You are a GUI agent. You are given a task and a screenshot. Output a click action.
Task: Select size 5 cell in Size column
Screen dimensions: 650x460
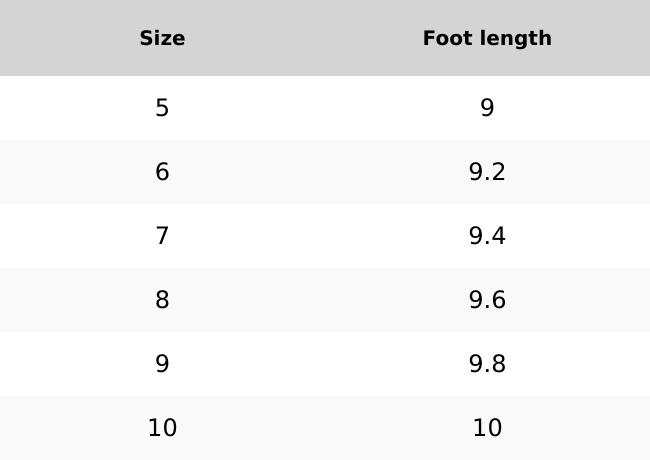coord(162,108)
